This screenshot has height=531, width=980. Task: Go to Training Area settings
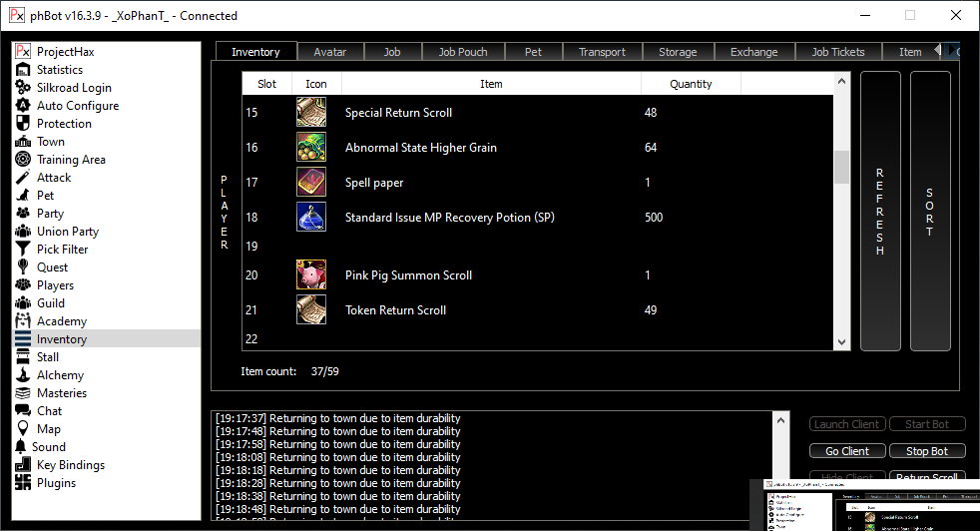[x=70, y=160]
